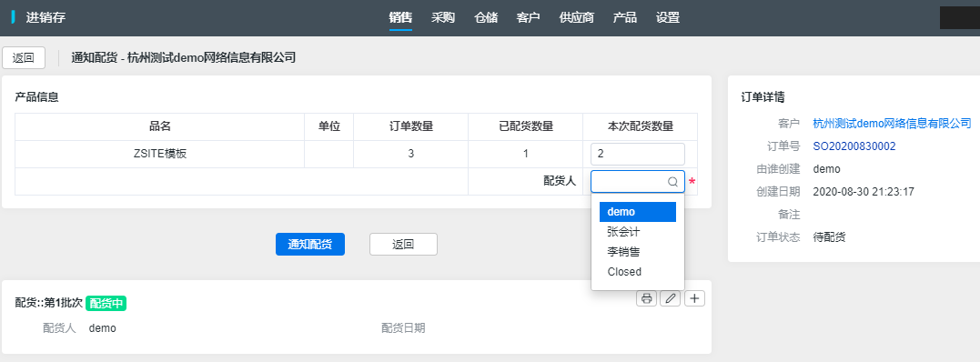Click the top 返回 button
The height and width of the screenshot is (362, 980).
tap(24, 57)
